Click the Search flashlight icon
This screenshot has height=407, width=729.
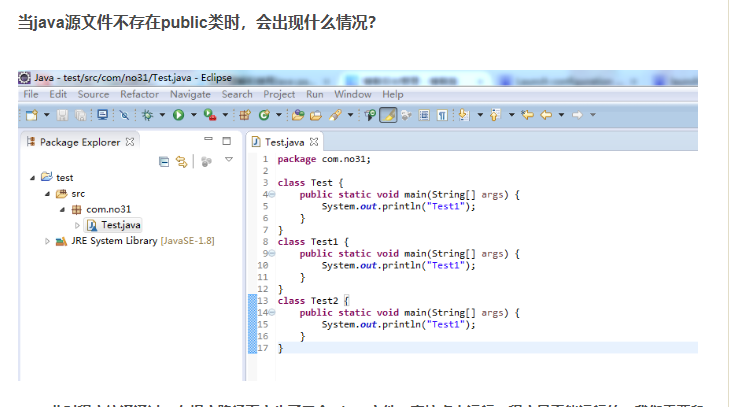pos(335,115)
